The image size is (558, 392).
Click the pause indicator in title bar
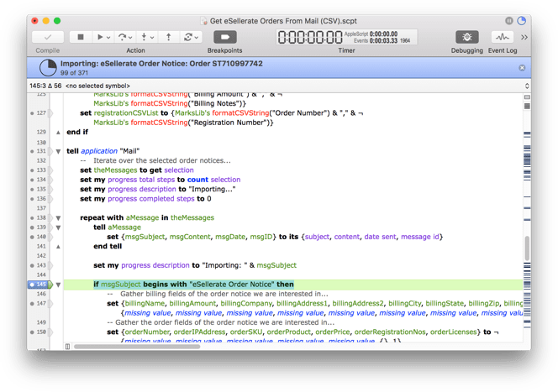509,21
